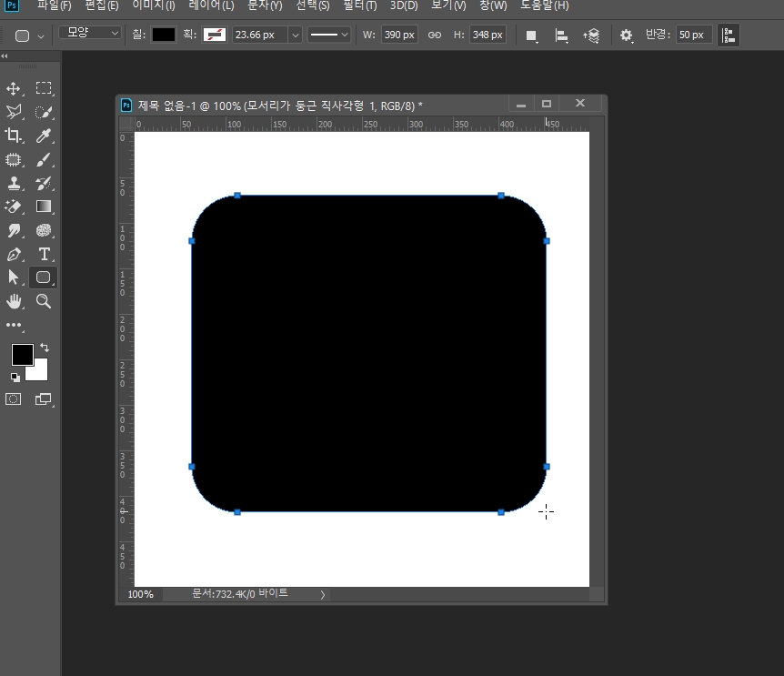Image resolution: width=784 pixels, height=676 pixels.
Task: Select the Hand tool
Action: coord(14,301)
